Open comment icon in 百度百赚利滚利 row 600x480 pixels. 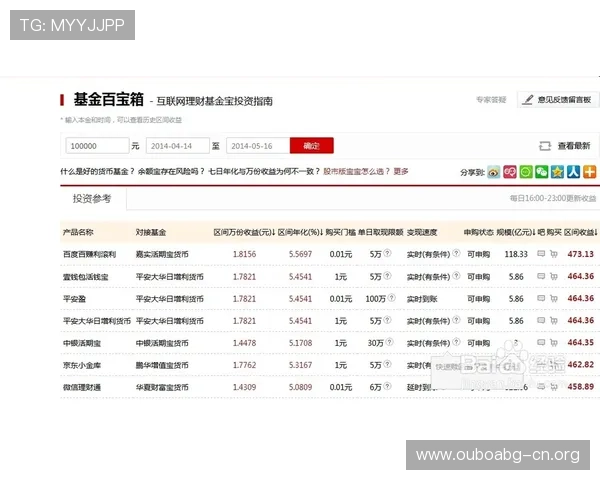pyautogui.click(x=541, y=253)
